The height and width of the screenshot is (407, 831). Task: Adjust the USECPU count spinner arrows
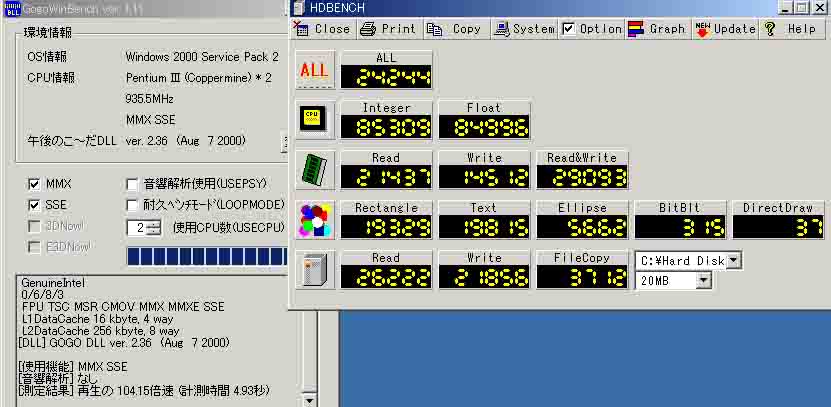(154, 228)
